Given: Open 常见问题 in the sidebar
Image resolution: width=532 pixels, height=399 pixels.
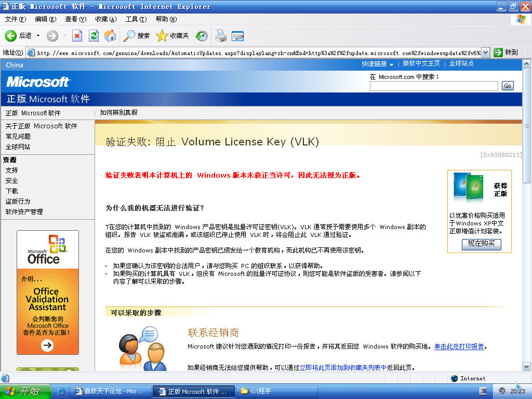Looking at the screenshot, I should pyautogui.click(x=18, y=137).
